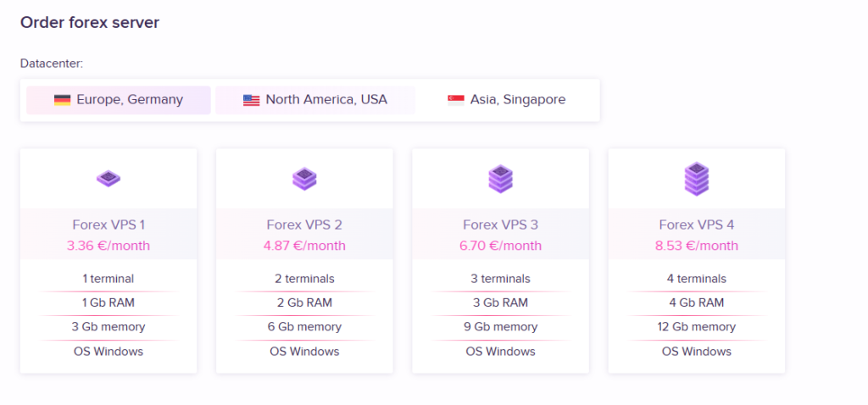Click the German flag icon
The height and width of the screenshot is (405, 868).
tap(62, 100)
